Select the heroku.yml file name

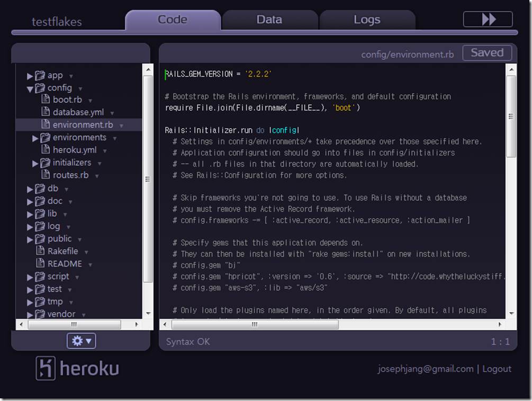[75, 150]
